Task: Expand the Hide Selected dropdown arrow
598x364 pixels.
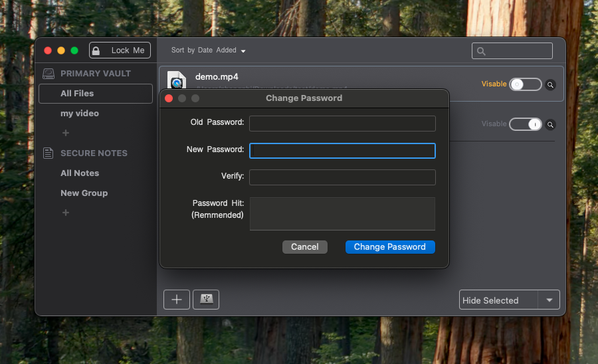Action: point(549,300)
